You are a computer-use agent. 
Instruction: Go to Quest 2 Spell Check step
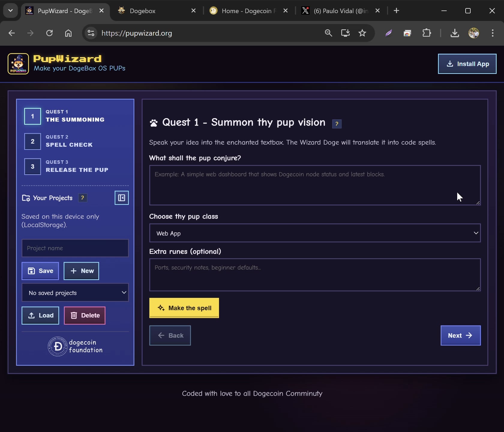(69, 141)
